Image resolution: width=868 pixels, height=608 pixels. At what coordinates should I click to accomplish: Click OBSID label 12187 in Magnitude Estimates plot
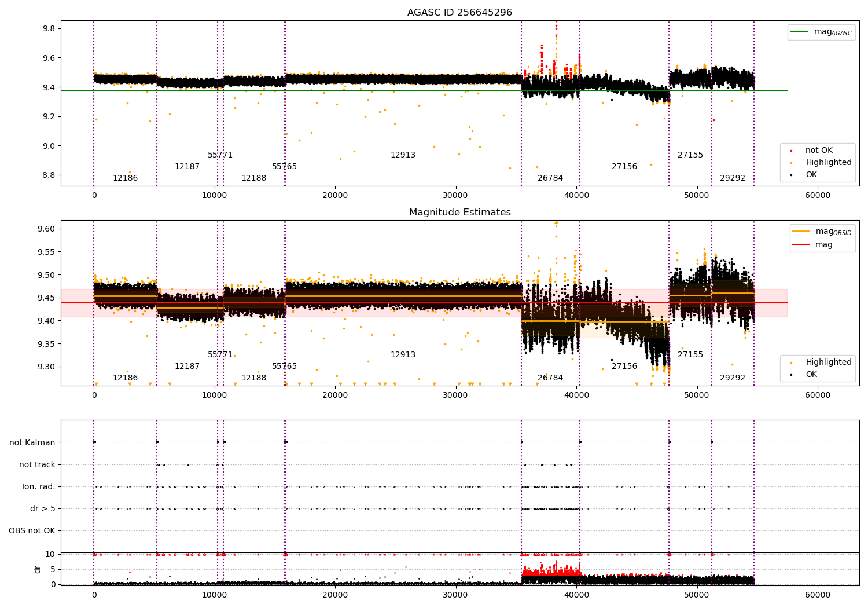(x=187, y=367)
